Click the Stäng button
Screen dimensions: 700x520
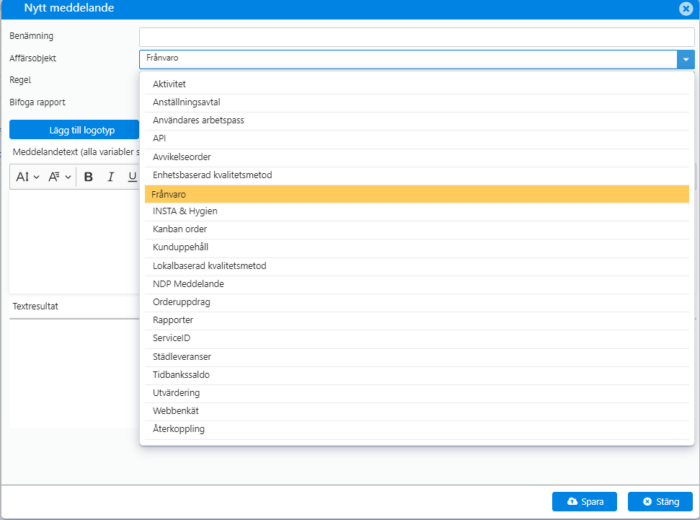660,502
